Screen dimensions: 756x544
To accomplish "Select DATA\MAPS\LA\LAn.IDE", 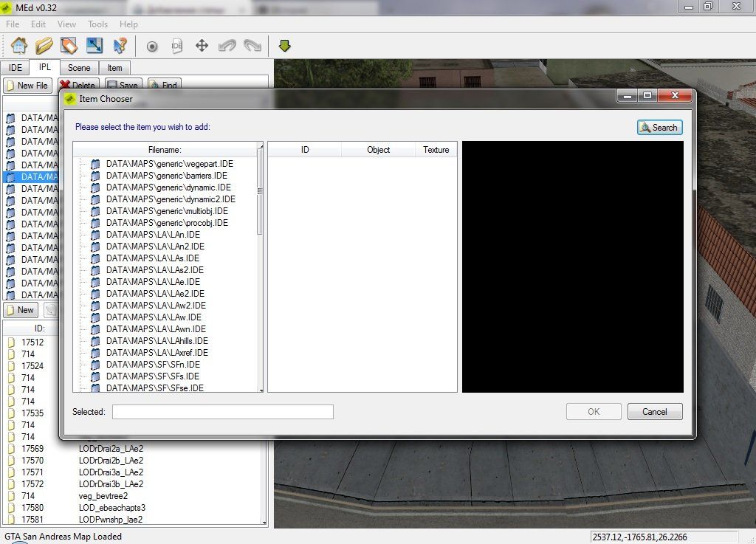I will tap(153, 235).
